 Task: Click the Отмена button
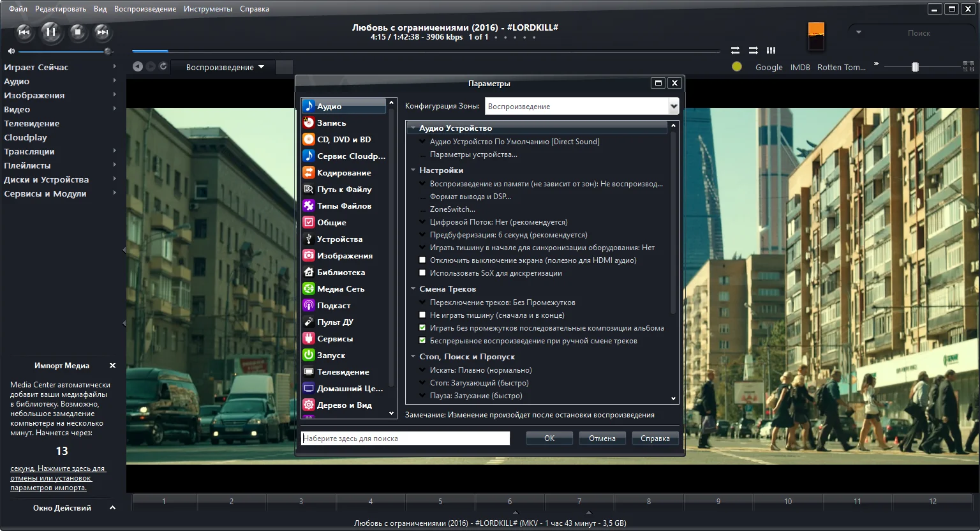coord(602,438)
